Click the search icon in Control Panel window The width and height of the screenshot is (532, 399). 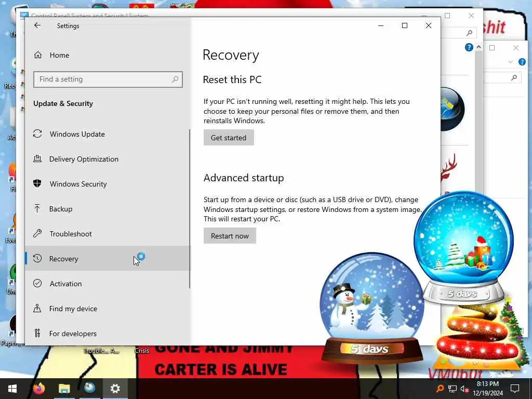coord(469,33)
